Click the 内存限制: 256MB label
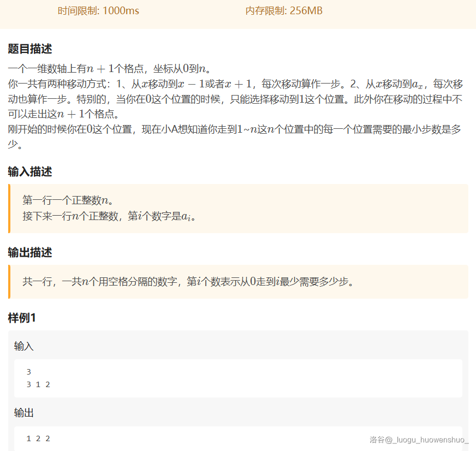 [284, 11]
